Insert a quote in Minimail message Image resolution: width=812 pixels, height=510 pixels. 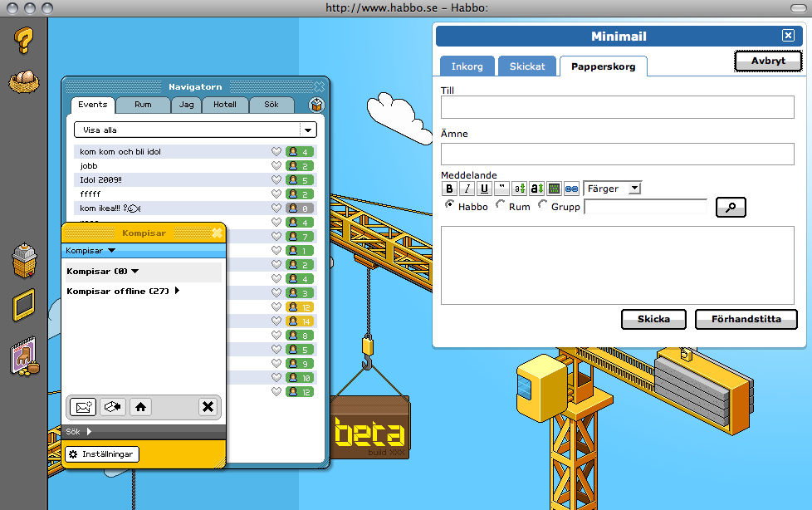[501, 189]
